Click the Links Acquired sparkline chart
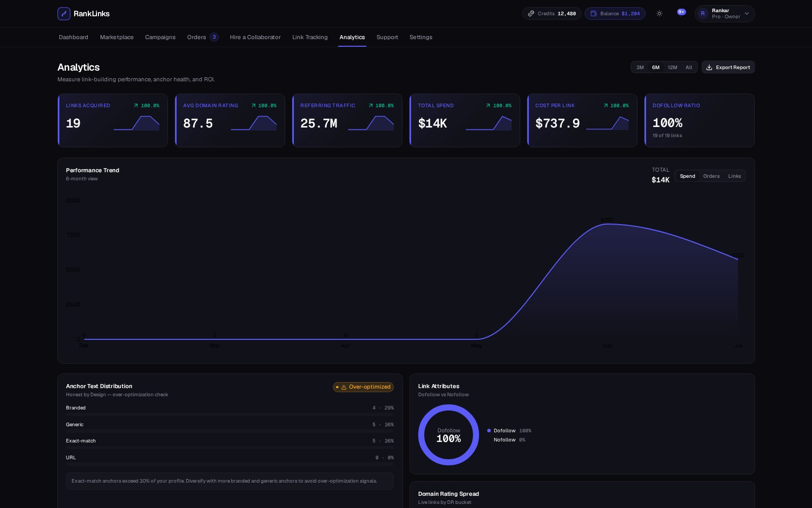The width and height of the screenshot is (812, 508). click(x=137, y=123)
